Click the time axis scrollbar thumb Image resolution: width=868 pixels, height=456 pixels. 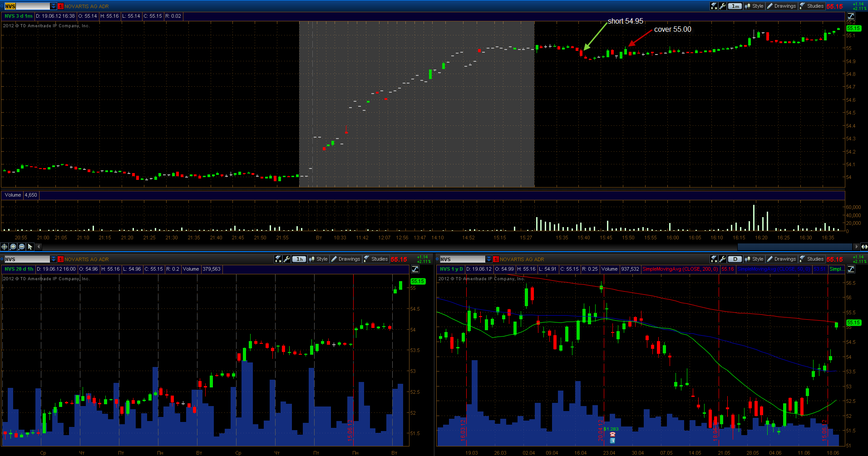pyautogui.click(x=795, y=247)
